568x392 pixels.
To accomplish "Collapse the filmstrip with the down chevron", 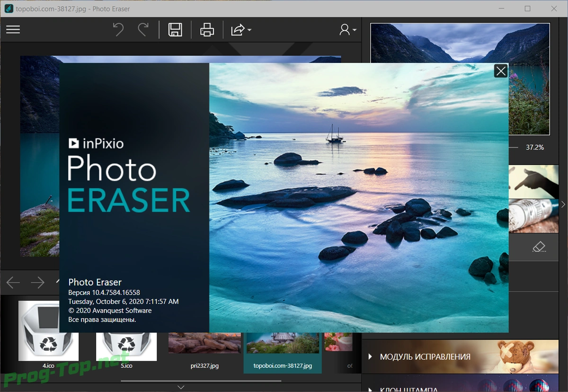I will [x=181, y=387].
